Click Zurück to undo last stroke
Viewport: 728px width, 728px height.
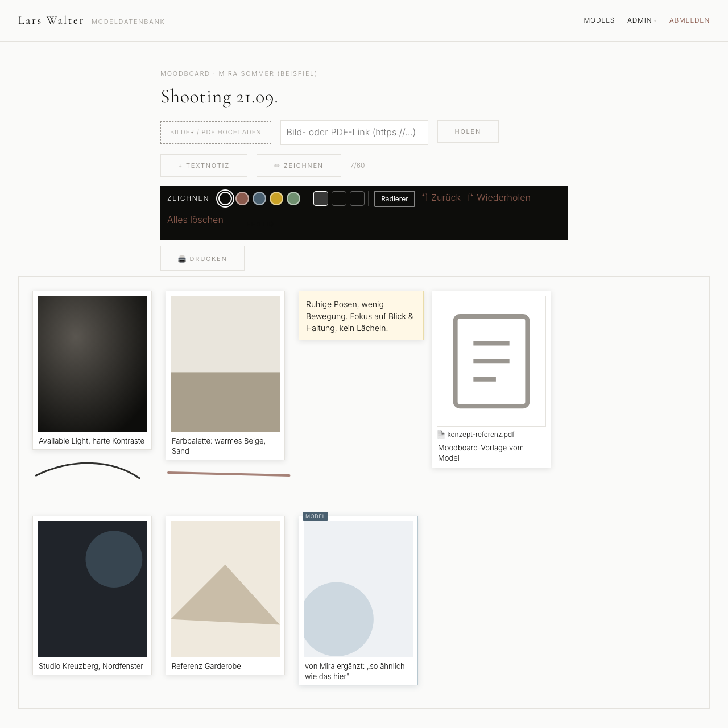tap(441, 197)
